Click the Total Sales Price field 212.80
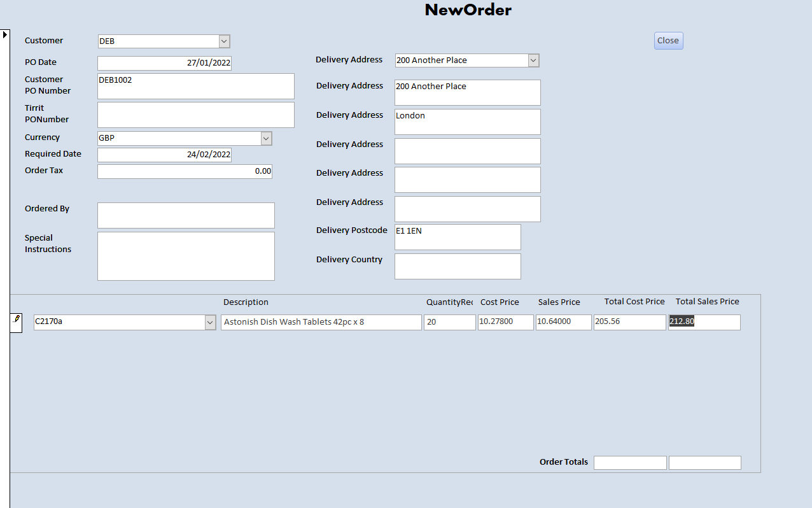 [704, 322]
